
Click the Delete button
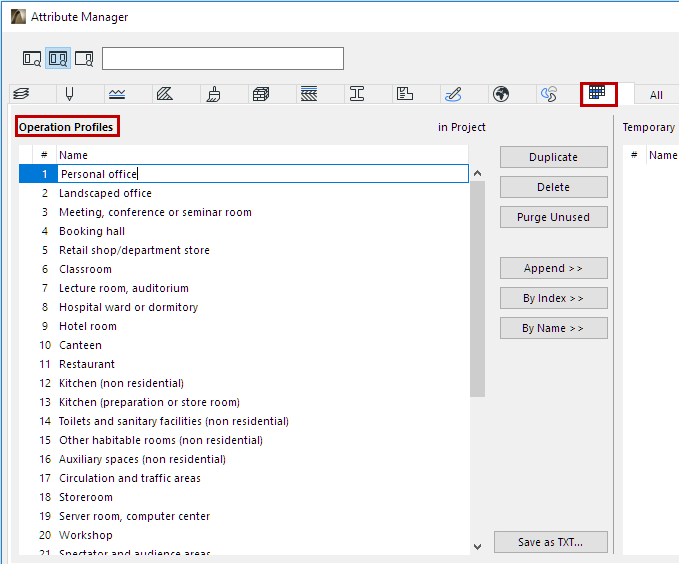click(x=553, y=187)
